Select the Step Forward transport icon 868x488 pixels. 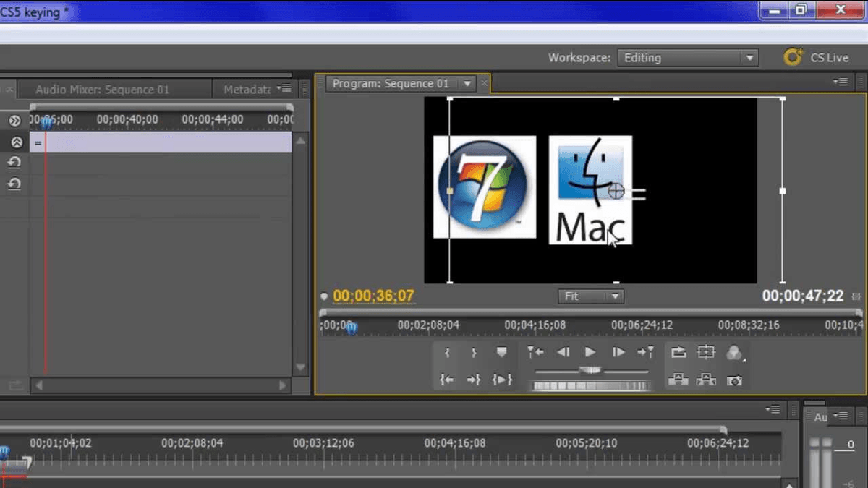(x=618, y=352)
